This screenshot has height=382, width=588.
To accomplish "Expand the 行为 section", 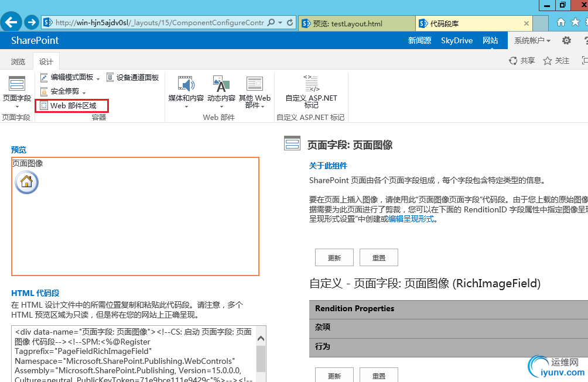I will (x=449, y=346).
